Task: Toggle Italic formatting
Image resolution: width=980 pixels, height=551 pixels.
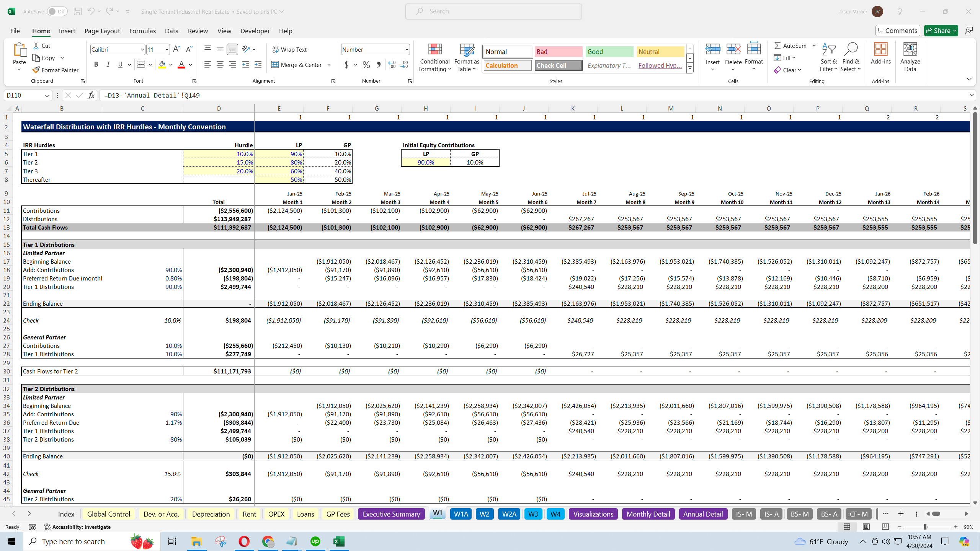Action: 108,65
